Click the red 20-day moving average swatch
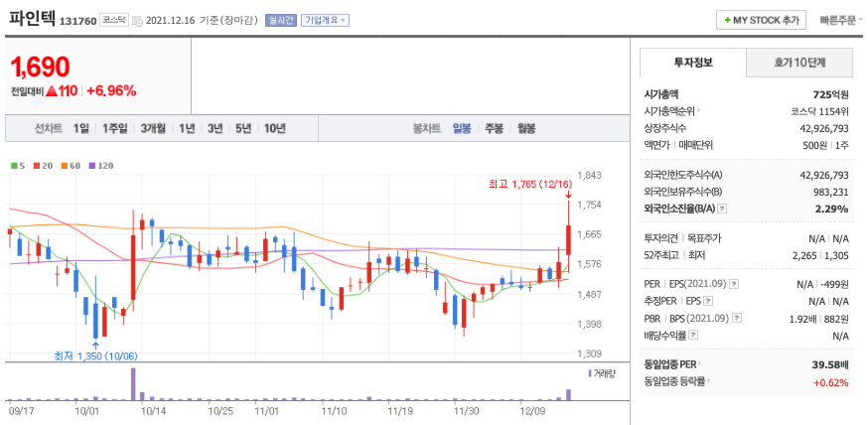The image size is (868, 425). (37, 166)
